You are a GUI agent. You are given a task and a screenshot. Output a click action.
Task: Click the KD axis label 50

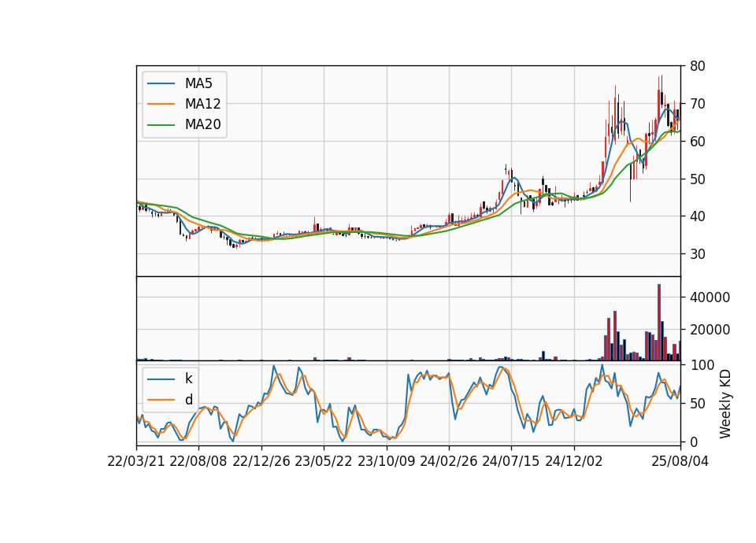click(697, 404)
